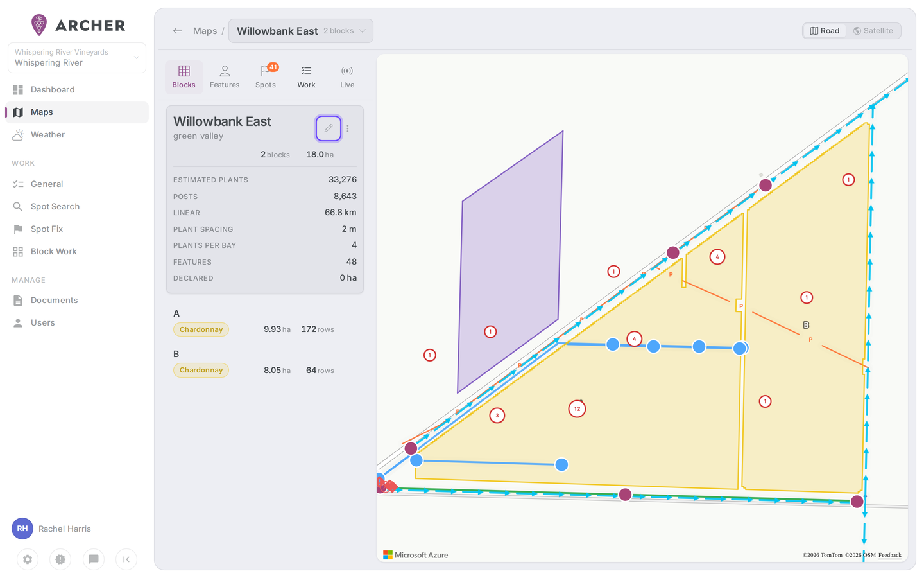Viewport: 924px width, 578px height.
Task: Select the Blocks tab
Action: [x=184, y=77]
